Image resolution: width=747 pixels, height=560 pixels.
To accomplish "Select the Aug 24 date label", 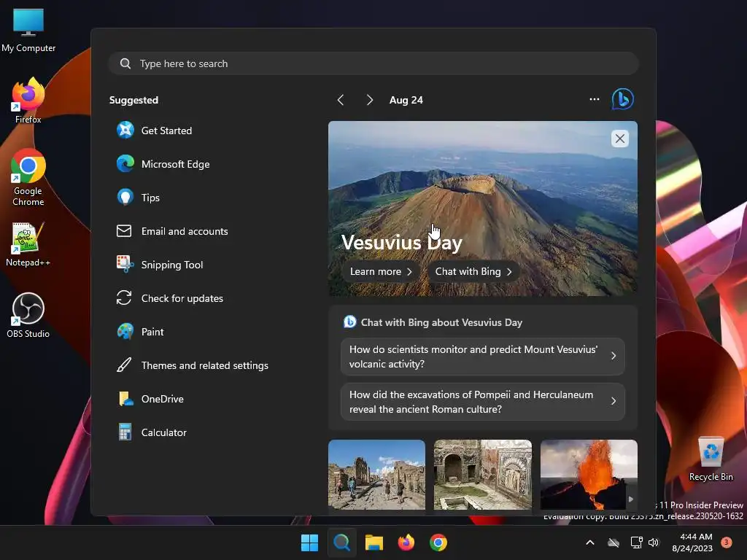I will (406, 100).
